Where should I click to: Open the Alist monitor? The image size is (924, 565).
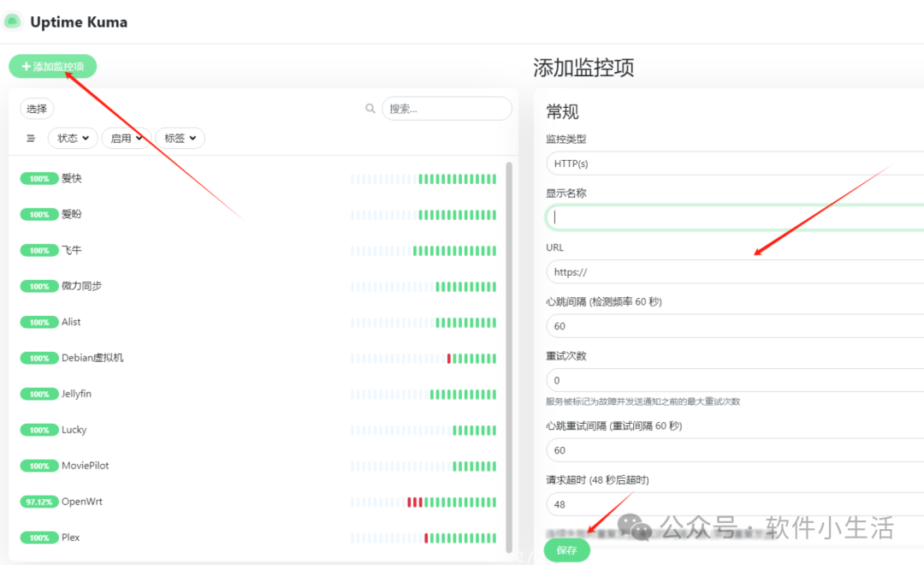[258, 323]
